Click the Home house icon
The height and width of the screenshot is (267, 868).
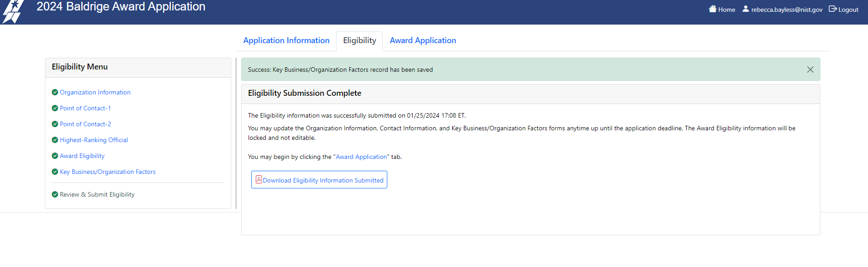712,9
